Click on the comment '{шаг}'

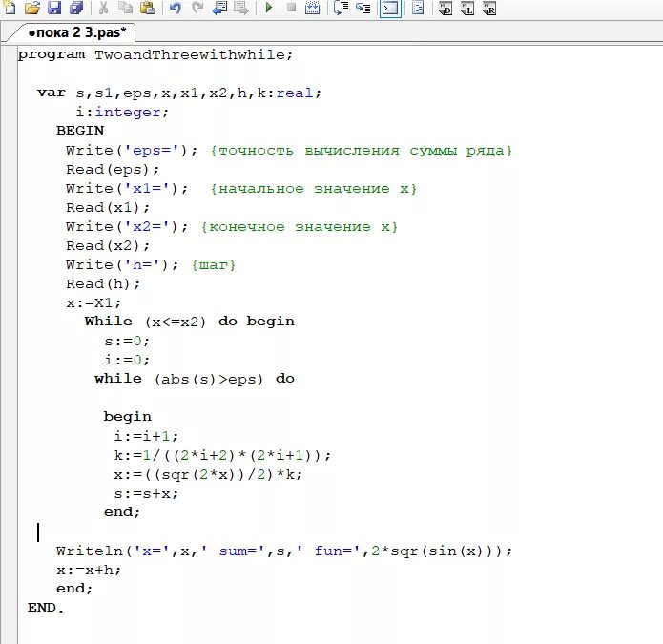click(213, 265)
